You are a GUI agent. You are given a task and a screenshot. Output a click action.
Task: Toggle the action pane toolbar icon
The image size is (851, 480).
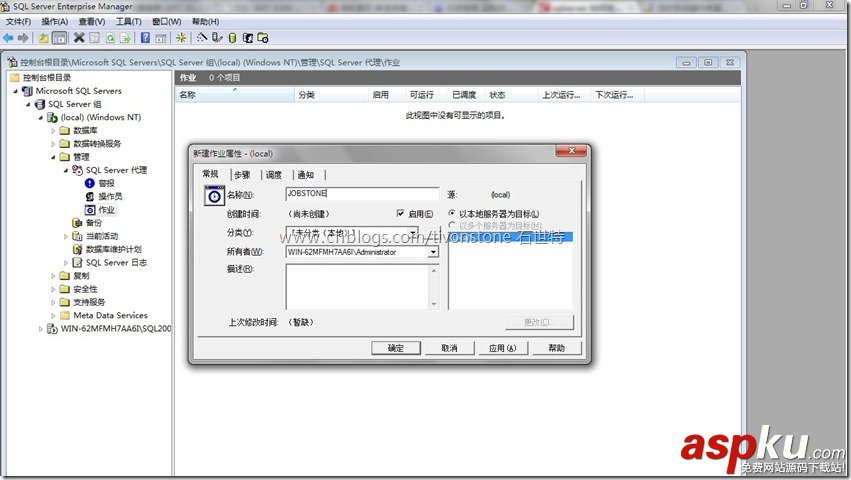coord(161,37)
